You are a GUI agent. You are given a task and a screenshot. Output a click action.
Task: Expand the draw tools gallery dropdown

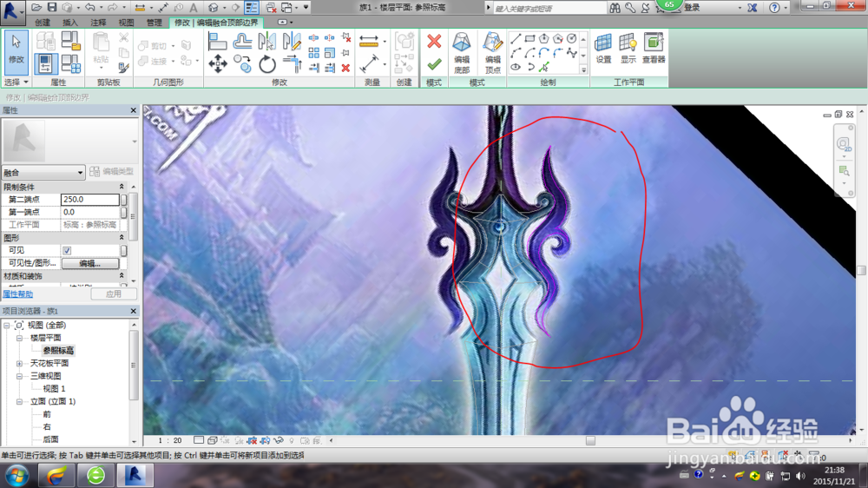click(583, 70)
